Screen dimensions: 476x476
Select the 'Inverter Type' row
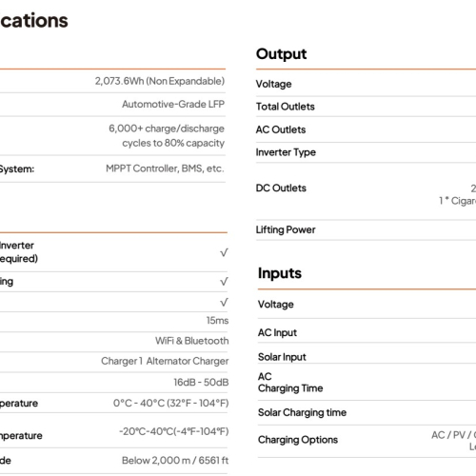tap(366, 152)
